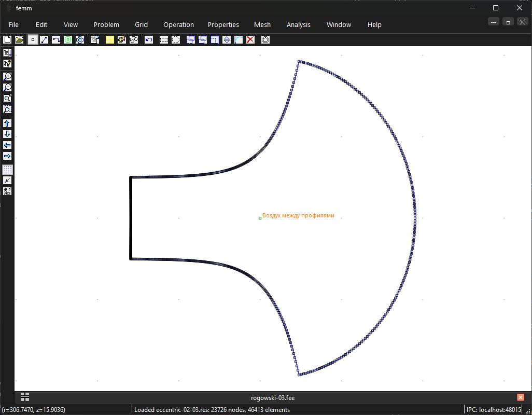Switch to operate on nodes mode
This screenshot has height=415, width=532.
coord(33,40)
